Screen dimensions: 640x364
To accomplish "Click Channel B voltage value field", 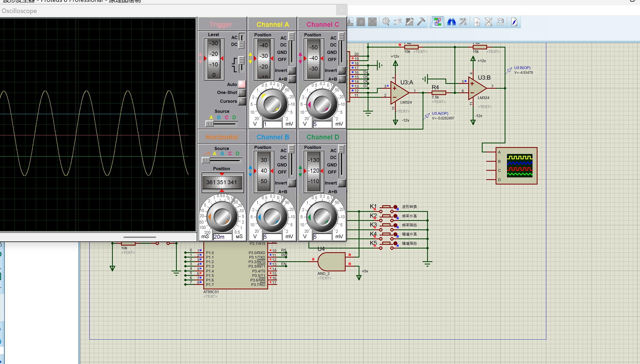I will (272, 237).
